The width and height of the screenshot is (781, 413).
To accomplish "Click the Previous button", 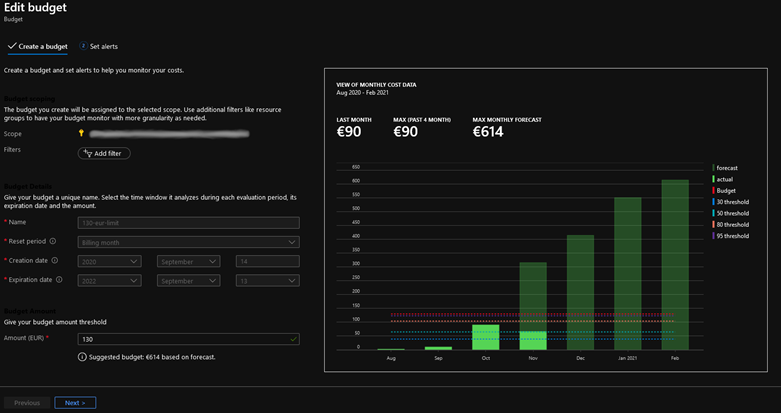I will pyautogui.click(x=27, y=403).
